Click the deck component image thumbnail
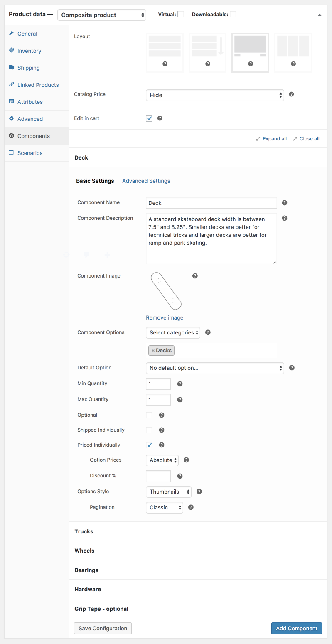Viewport: 332px width, 644px height. click(x=166, y=291)
